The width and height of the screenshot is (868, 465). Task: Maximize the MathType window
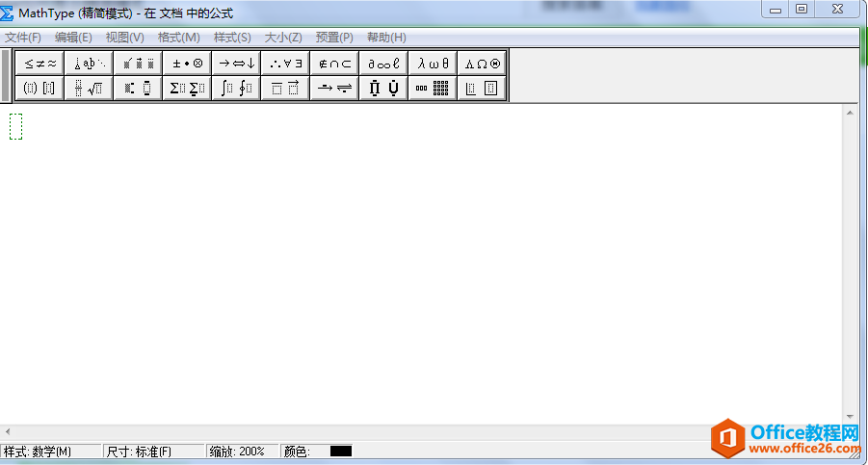click(802, 10)
